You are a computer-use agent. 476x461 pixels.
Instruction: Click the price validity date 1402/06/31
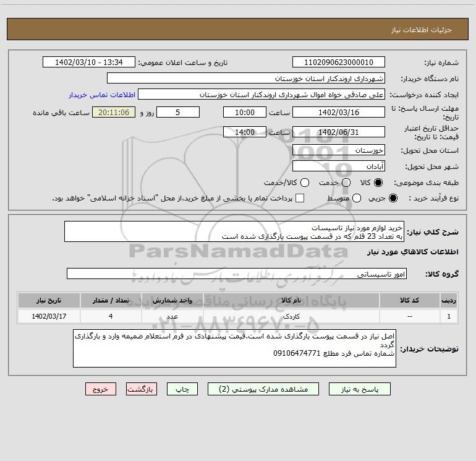tap(339, 132)
